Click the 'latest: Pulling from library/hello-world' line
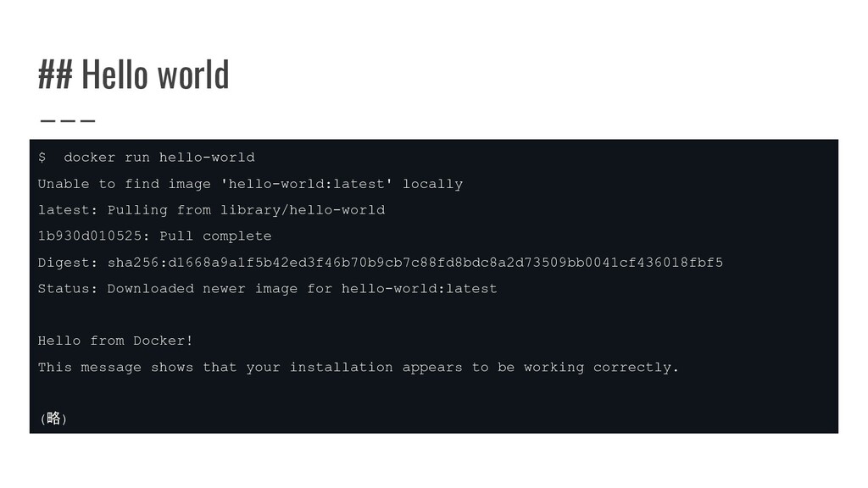 211,210
